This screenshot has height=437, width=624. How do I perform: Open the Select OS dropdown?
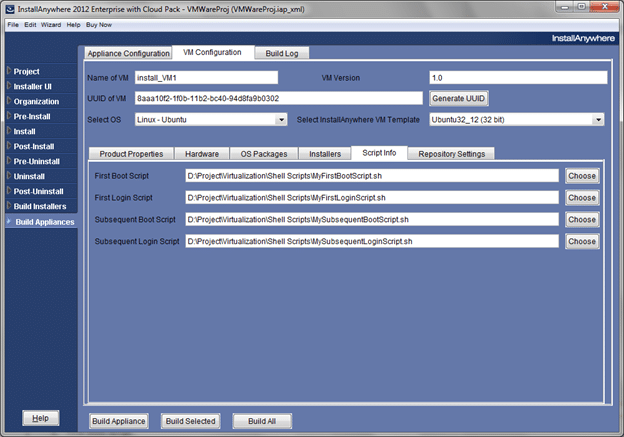point(281,119)
